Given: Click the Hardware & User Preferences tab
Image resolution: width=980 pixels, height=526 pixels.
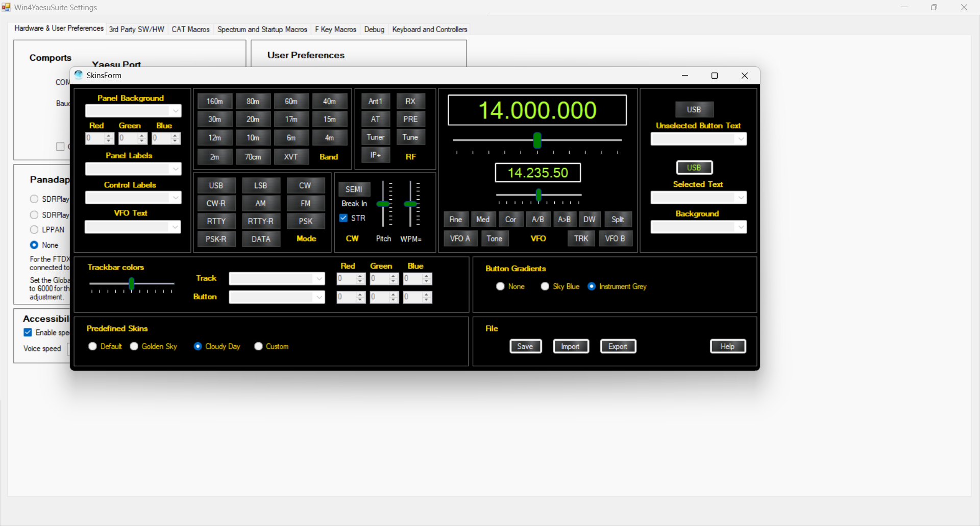Looking at the screenshot, I should [59, 28].
